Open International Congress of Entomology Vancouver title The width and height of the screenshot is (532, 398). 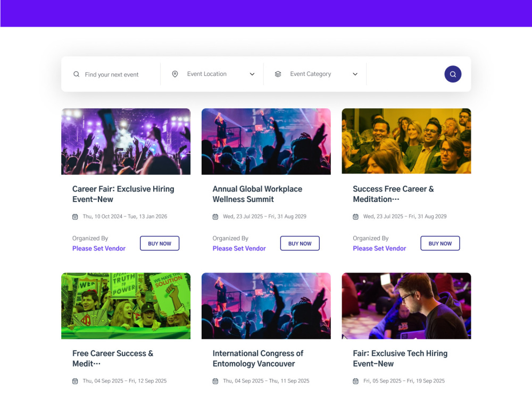[x=258, y=358]
